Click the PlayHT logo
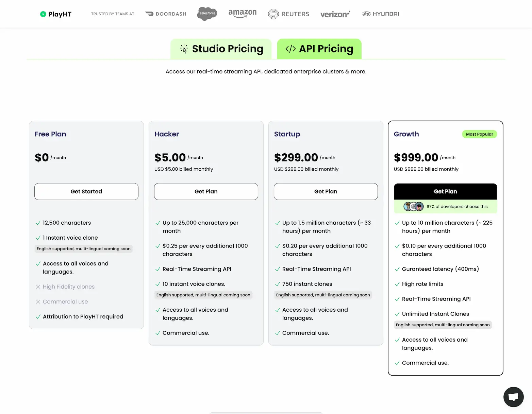 pos(55,14)
